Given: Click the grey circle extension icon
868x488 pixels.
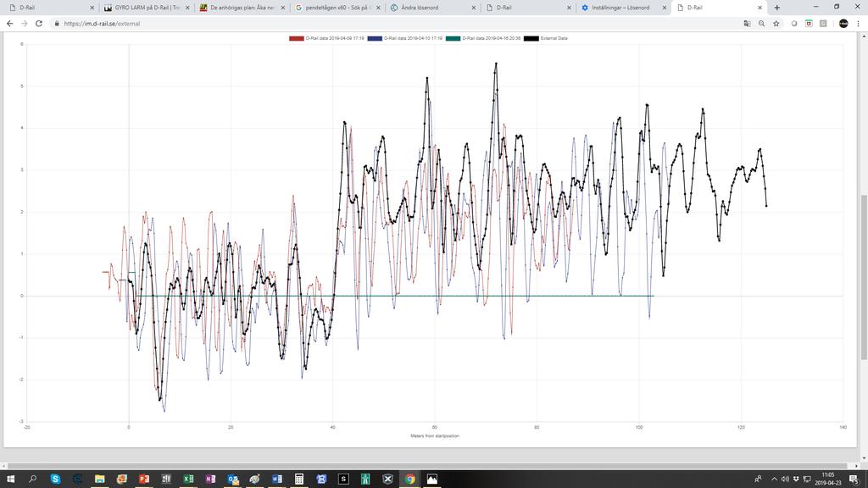Looking at the screenshot, I should 793,23.
